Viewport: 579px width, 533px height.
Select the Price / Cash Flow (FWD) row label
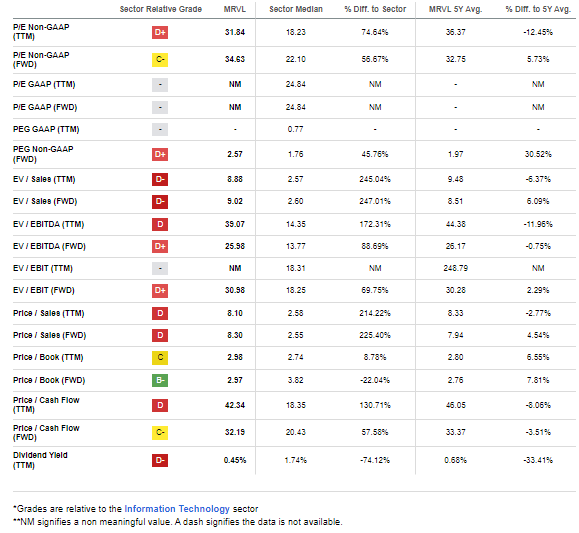pyautogui.click(x=46, y=433)
